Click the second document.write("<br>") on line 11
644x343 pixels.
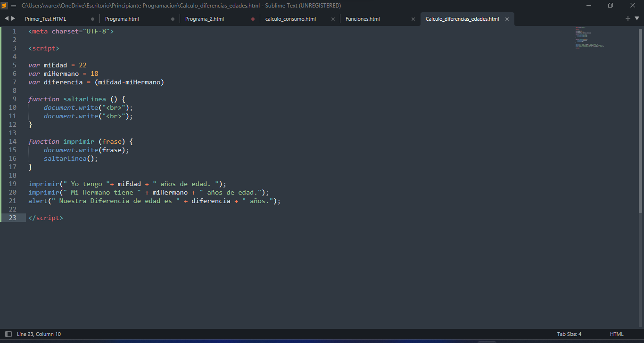click(x=89, y=116)
